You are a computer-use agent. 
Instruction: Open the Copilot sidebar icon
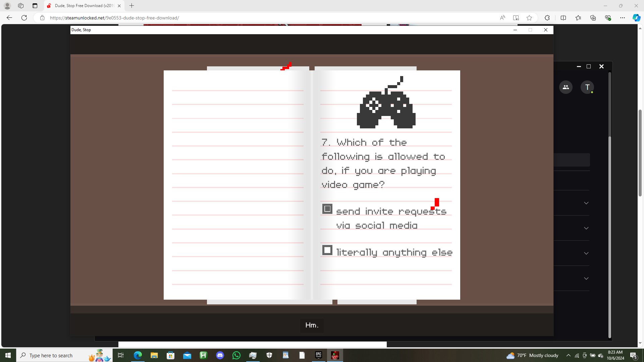[636, 18]
